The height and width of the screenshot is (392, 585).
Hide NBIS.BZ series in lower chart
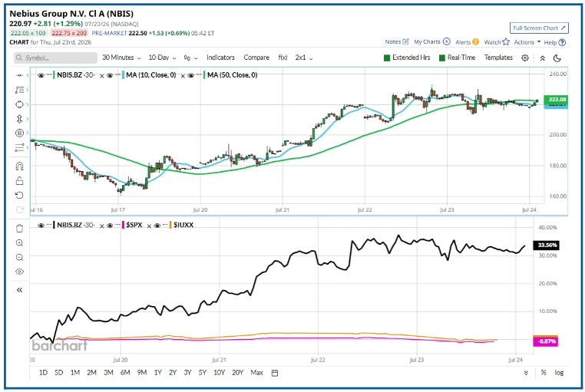click(x=41, y=225)
